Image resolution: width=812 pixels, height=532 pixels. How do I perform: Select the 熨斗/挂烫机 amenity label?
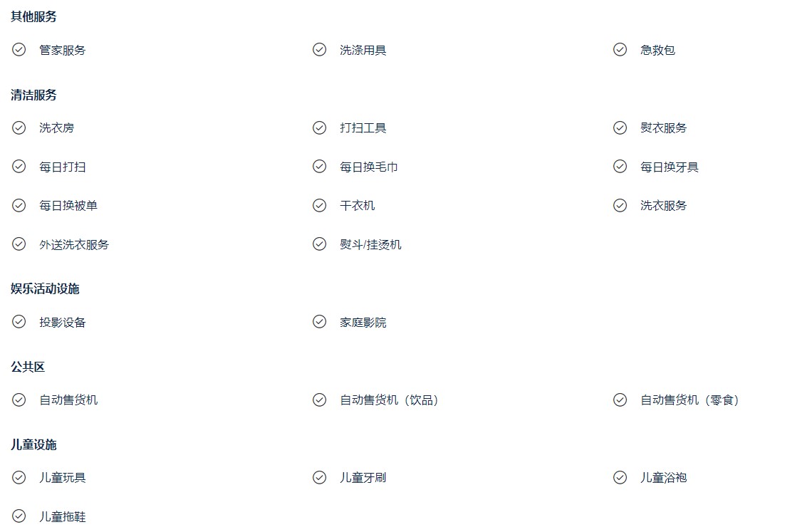click(370, 244)
